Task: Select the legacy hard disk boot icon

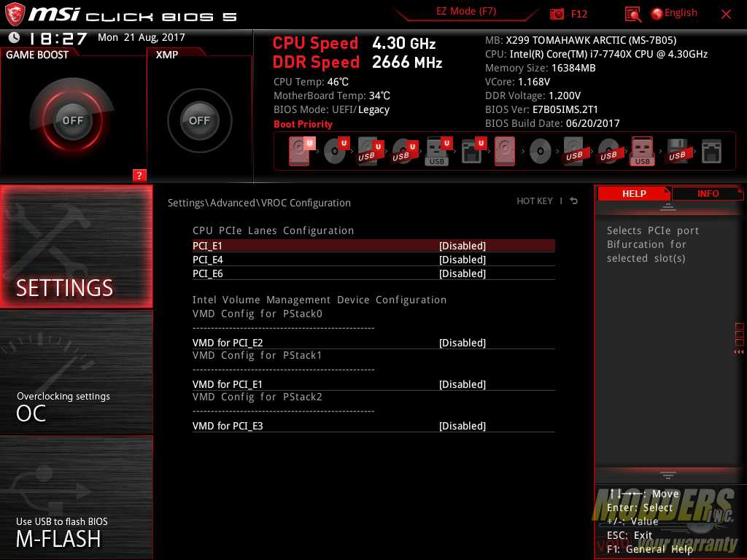Action: [505, 151]
